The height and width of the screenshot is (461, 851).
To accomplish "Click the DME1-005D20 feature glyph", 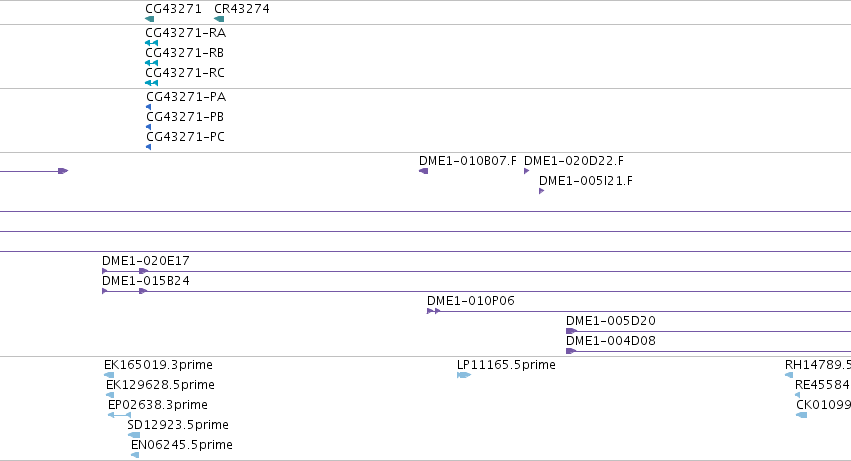I will [571, 331].
